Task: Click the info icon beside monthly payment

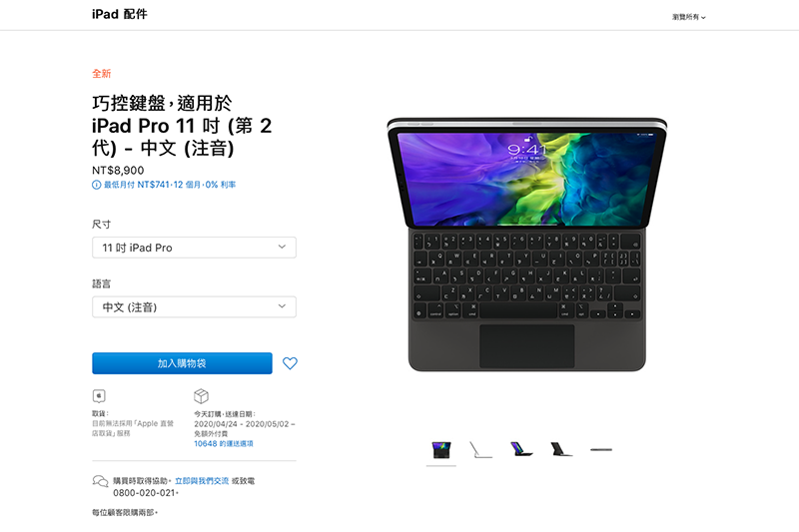Action: pyautogui.click(x=96, y=185)
